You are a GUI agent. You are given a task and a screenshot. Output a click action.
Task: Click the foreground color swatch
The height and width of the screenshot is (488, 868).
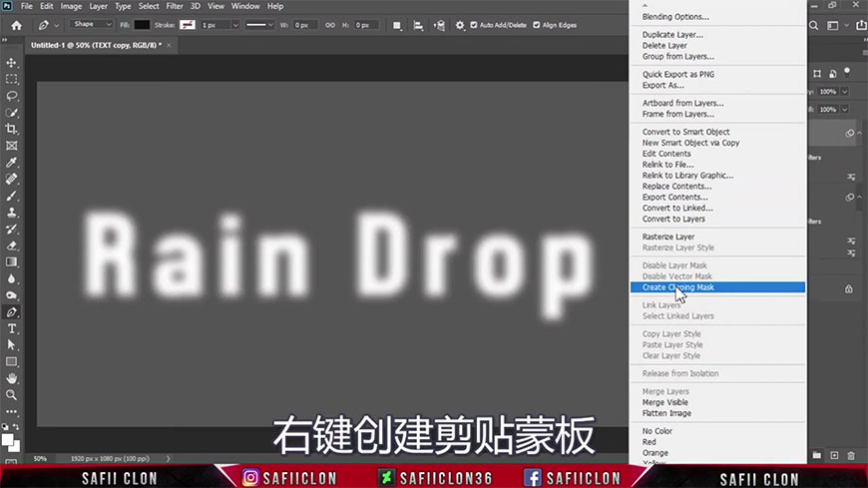pos(8,440)
